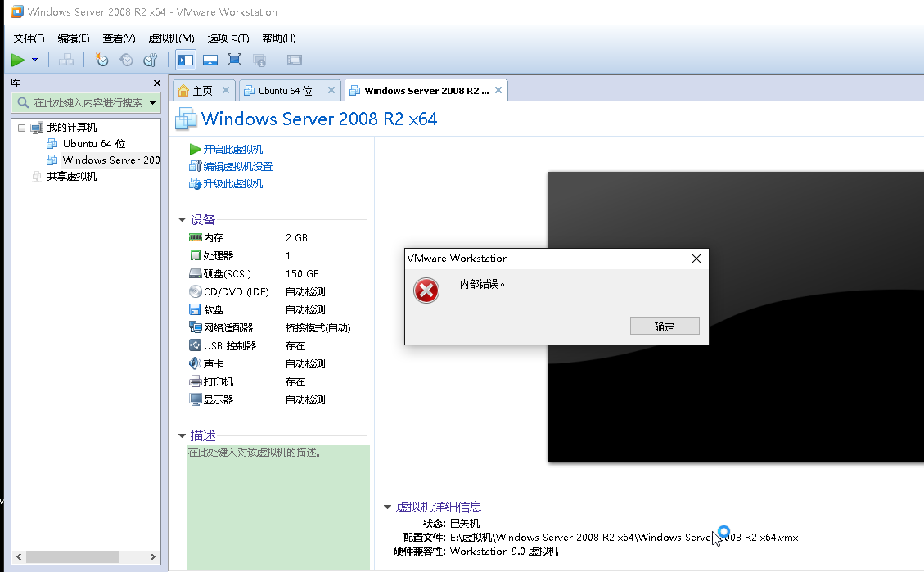Click the 显示器 display device icon
This screenshot has width=924, height=572.
pyautogui.click(x=195, y=399)
